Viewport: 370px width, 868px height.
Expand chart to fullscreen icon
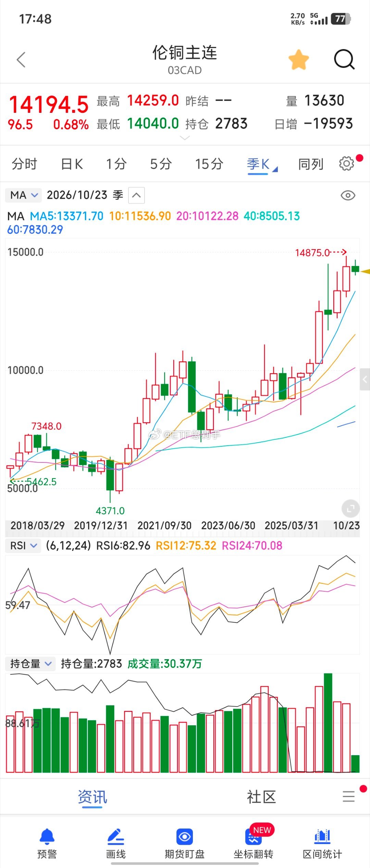350,508
